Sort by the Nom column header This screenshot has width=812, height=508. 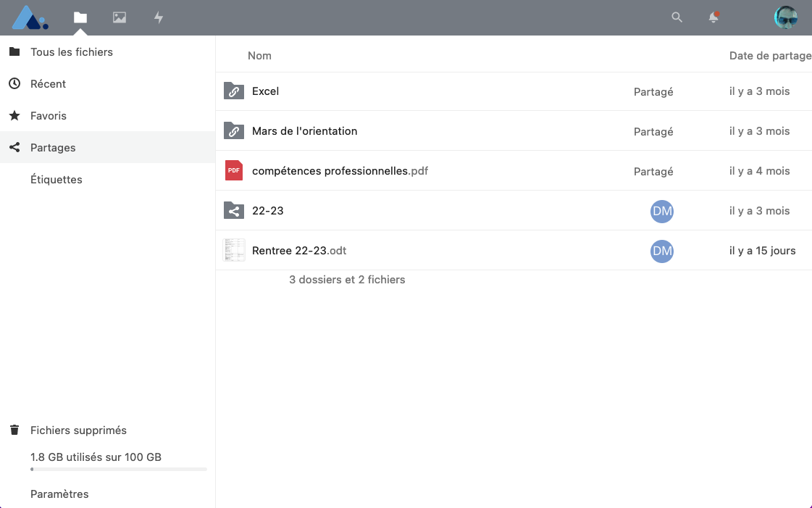(259, 55)
